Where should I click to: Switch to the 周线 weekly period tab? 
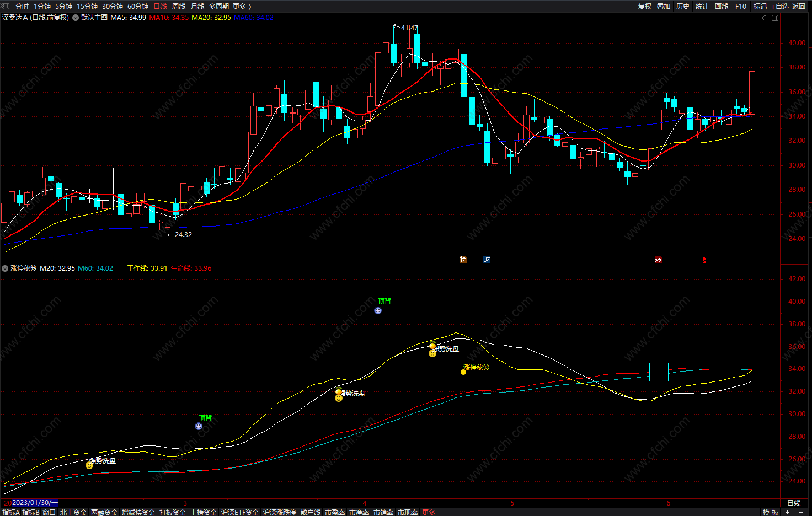coord(179,6)
